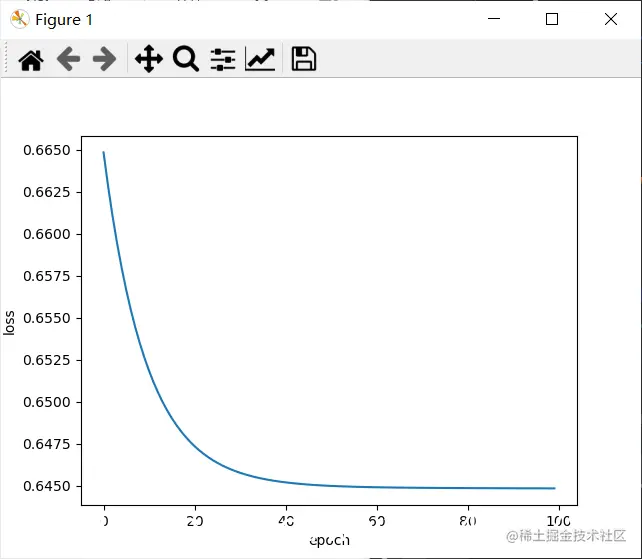The image size is (642, 559).
Task: Go forward to next view
Action: point(104,59)
